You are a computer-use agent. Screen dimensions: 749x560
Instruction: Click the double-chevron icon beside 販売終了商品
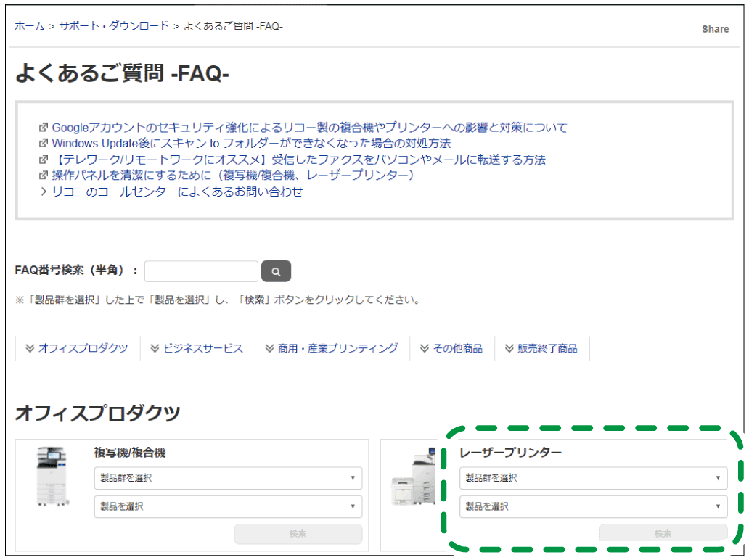point(508,347)
